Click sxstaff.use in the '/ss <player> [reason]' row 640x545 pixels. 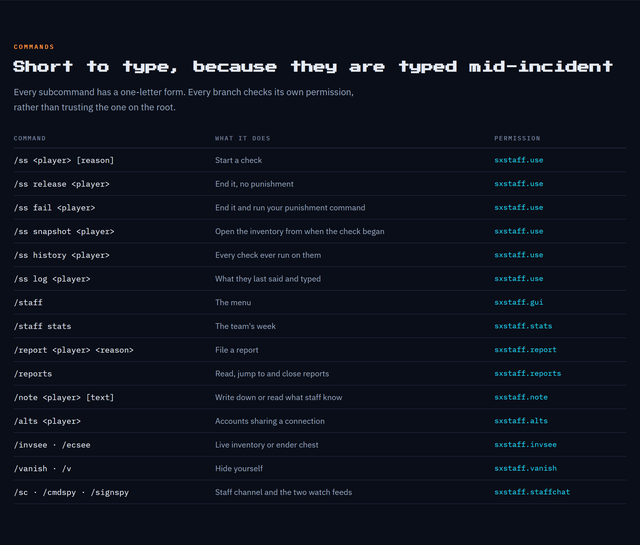click(x=519, y=160)
